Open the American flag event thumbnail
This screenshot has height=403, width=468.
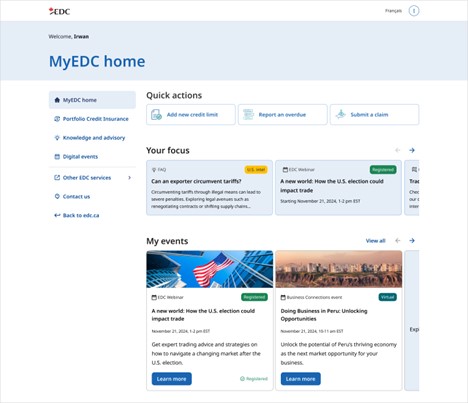(x=210, y=269)
